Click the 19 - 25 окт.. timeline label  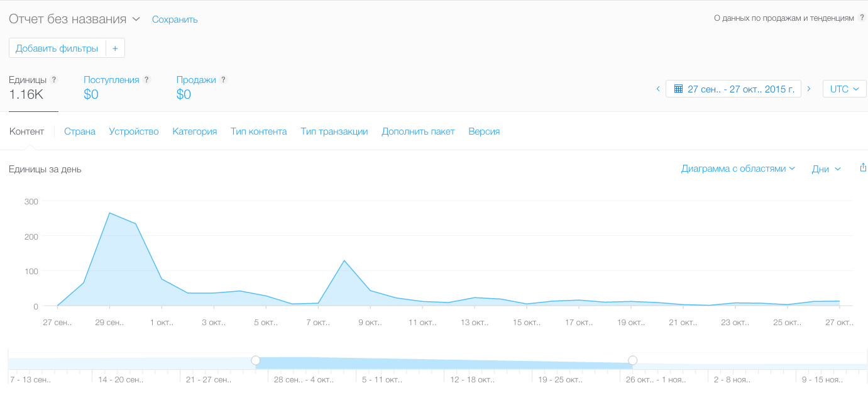tap(561, 380)
